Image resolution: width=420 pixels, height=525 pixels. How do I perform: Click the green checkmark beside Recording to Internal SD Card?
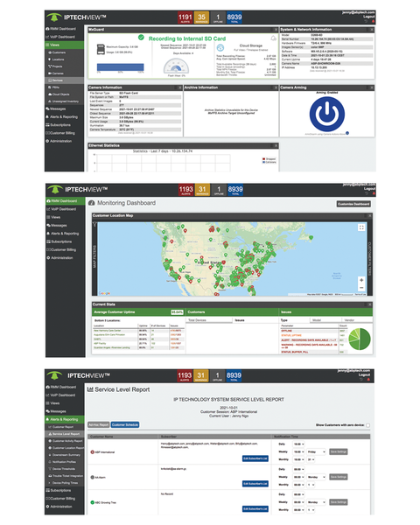tap(141, 38)
